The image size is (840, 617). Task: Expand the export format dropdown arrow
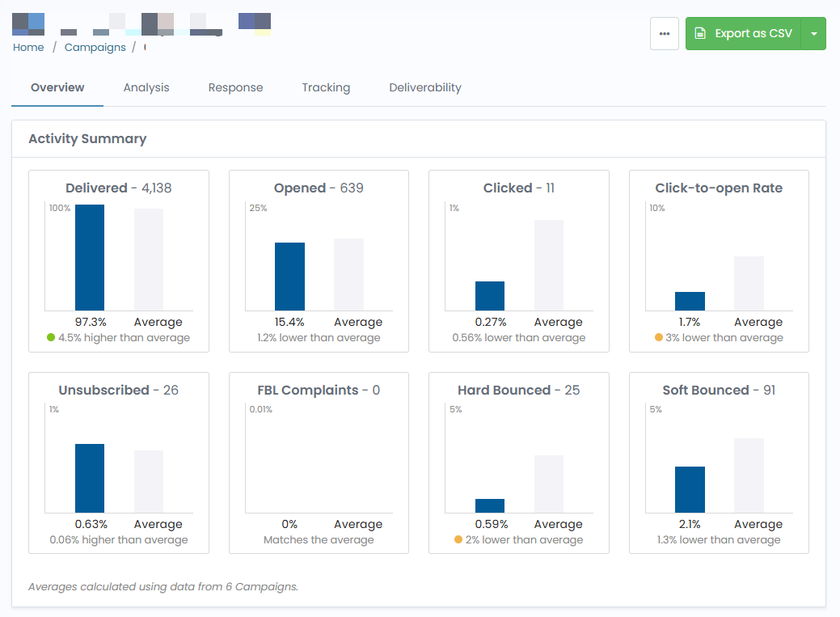point(814,33)
